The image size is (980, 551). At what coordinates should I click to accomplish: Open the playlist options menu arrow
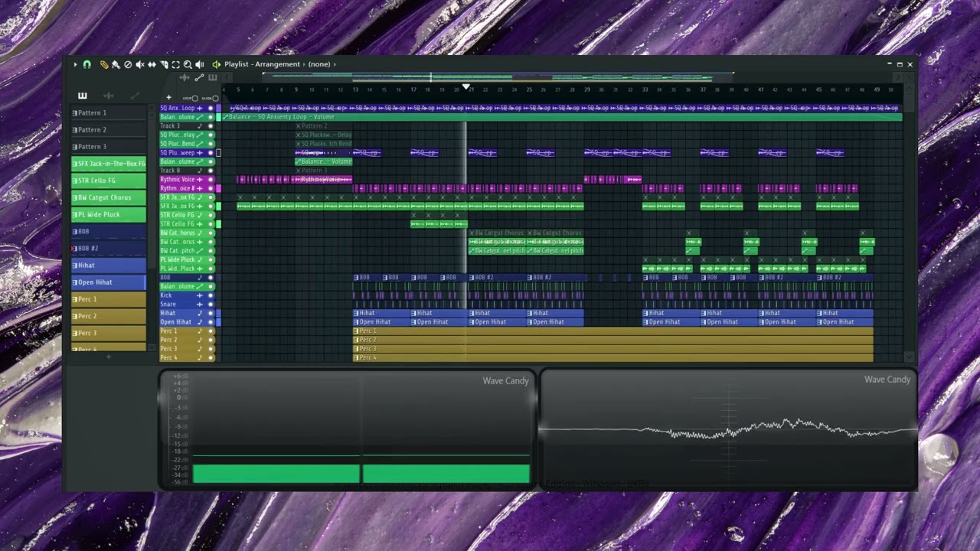(x=75, y=64)
